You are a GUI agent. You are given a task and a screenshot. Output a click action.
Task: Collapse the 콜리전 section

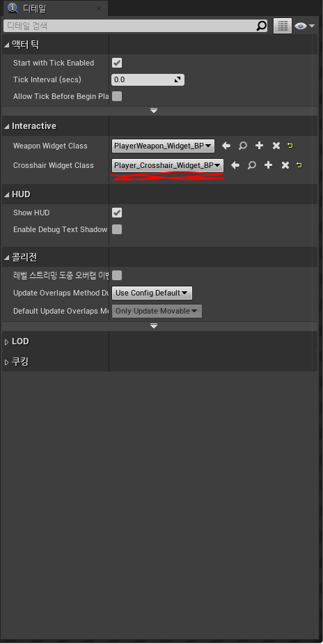[6, 258]
